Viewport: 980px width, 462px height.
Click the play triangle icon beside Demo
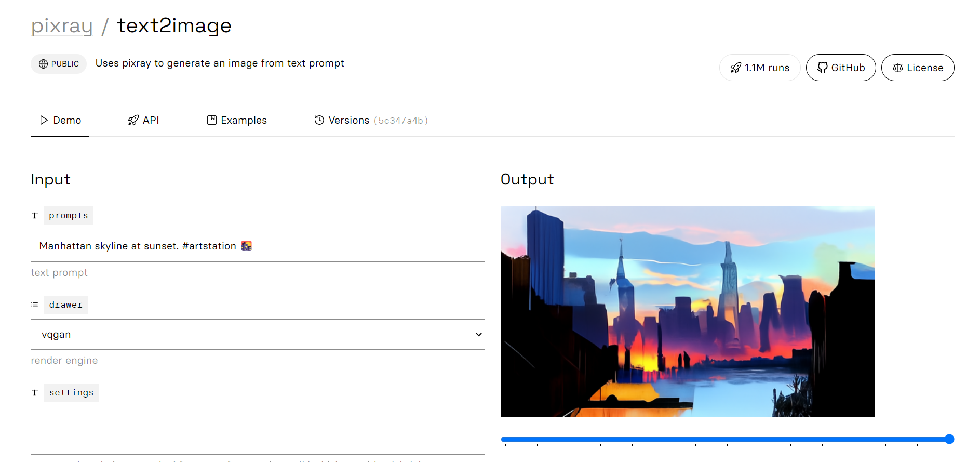click(x=44, y=120)
